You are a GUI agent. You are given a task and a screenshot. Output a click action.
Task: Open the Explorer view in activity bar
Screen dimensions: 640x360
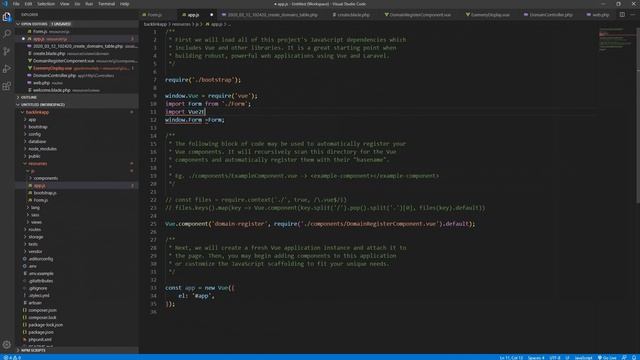coord(7,17)
